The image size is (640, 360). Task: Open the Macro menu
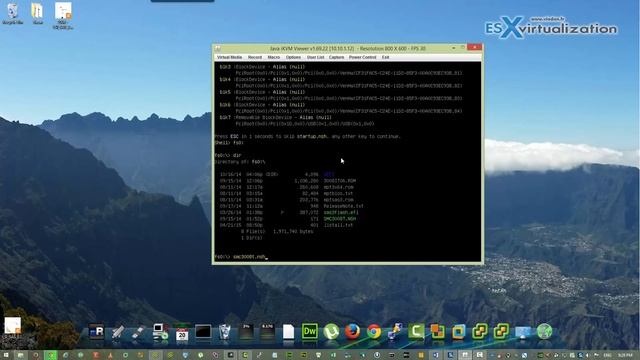(x=273, y=58)
